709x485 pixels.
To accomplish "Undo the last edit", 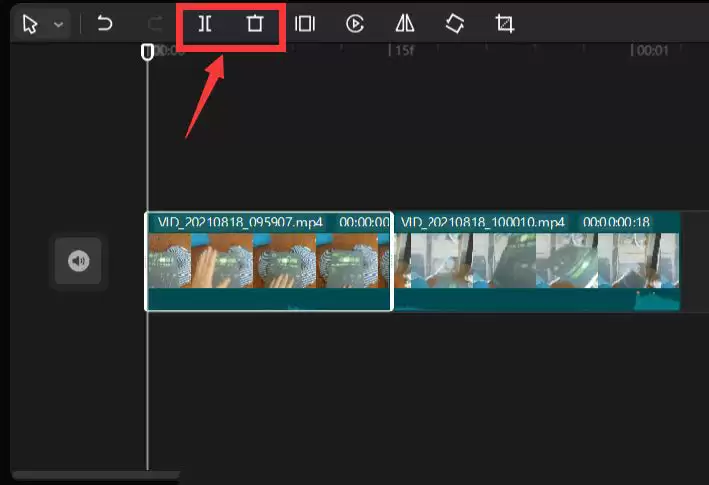I will click(105, 24).
